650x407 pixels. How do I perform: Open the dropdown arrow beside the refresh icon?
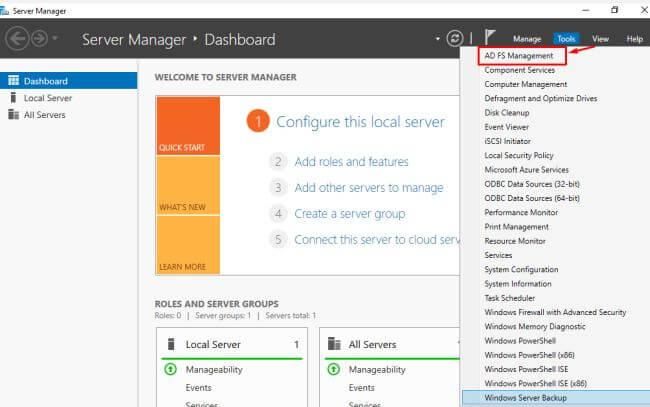tap(438, 39)
